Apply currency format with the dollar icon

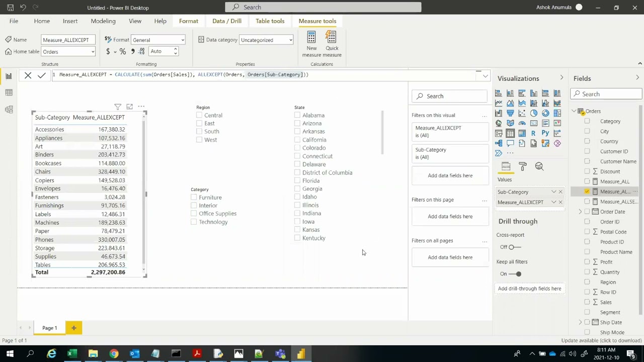tap(108, 51)
